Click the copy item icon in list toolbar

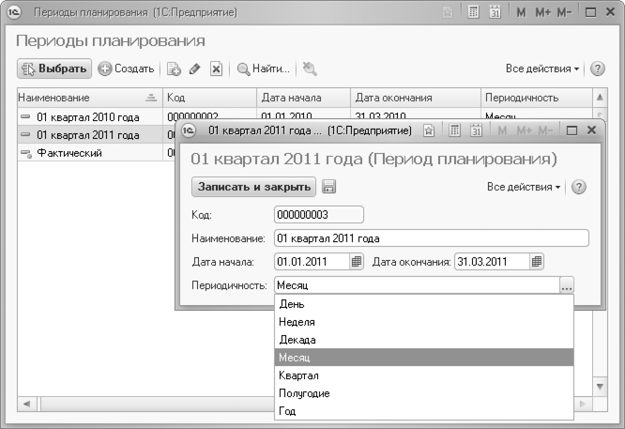pos(174,69)
